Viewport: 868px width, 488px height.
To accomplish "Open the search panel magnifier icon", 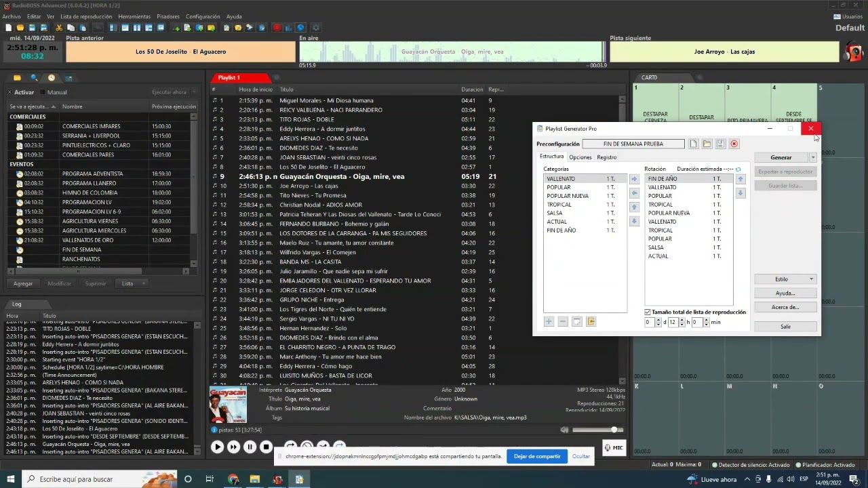I will pos(34,78).
